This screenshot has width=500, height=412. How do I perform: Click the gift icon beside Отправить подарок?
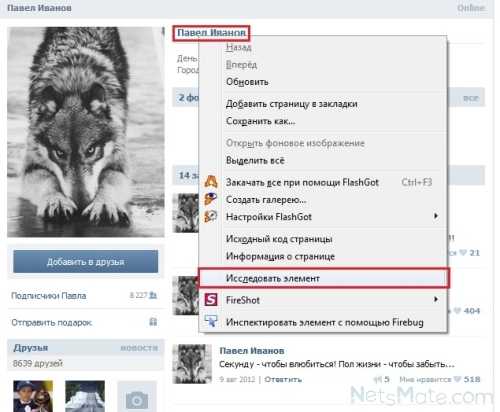[153, 322]
